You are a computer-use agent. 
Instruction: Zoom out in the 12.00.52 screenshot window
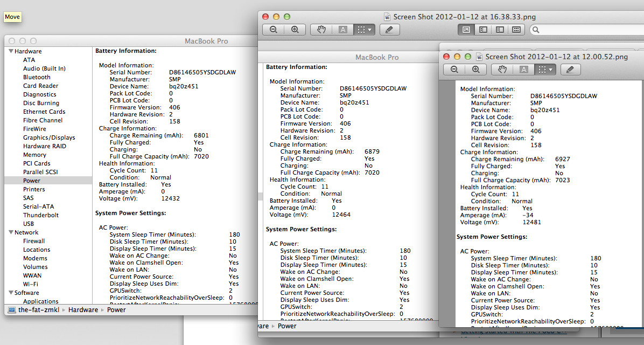tap(454, 70)
